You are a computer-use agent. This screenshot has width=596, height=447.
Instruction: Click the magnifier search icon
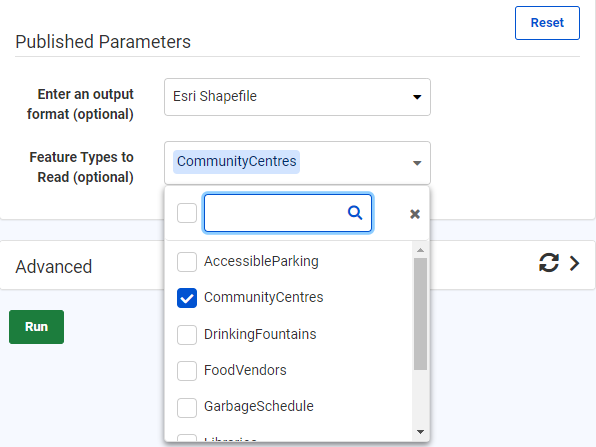click(355, 213)
